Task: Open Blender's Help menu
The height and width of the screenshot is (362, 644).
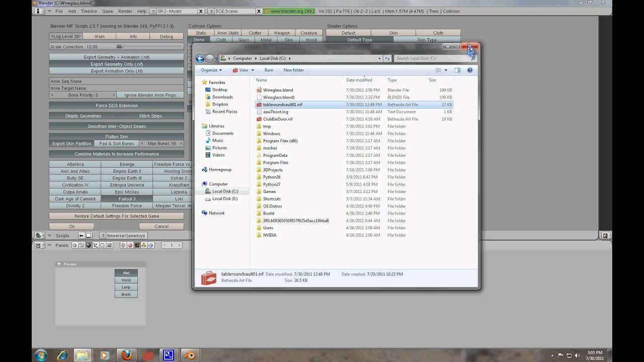Action: 141,11
